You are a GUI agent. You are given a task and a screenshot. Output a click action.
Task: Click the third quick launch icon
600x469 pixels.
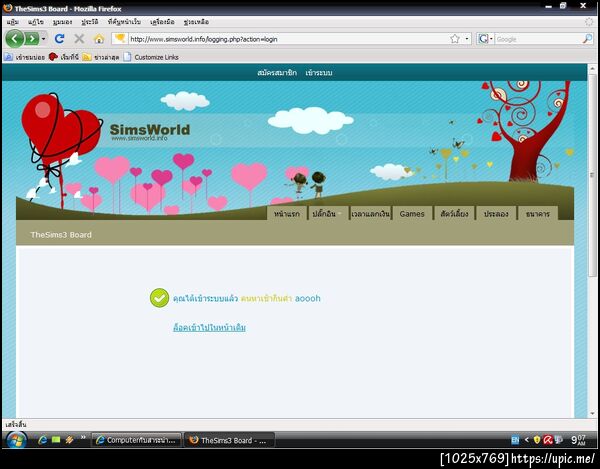click(69, 440)
